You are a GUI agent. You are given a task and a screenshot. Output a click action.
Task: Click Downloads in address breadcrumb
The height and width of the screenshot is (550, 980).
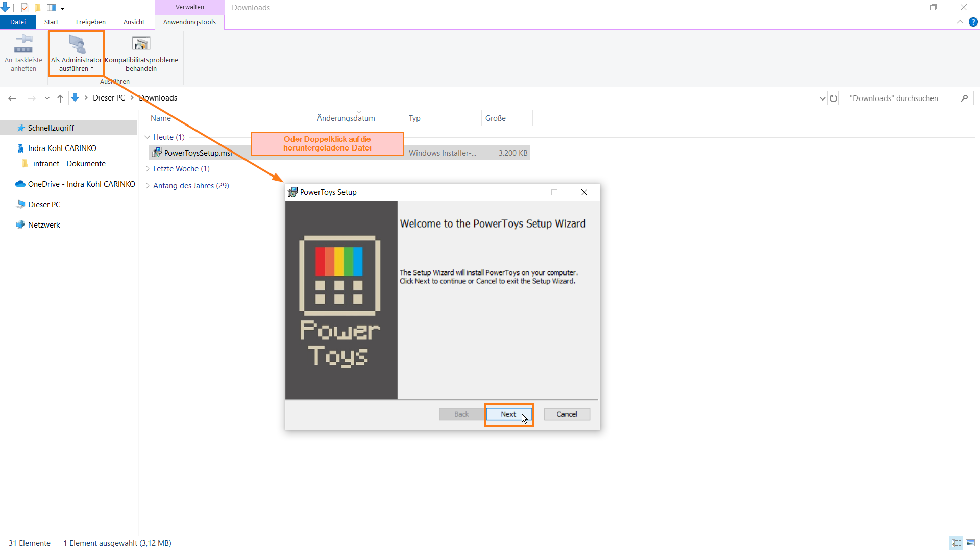[158, 98]
